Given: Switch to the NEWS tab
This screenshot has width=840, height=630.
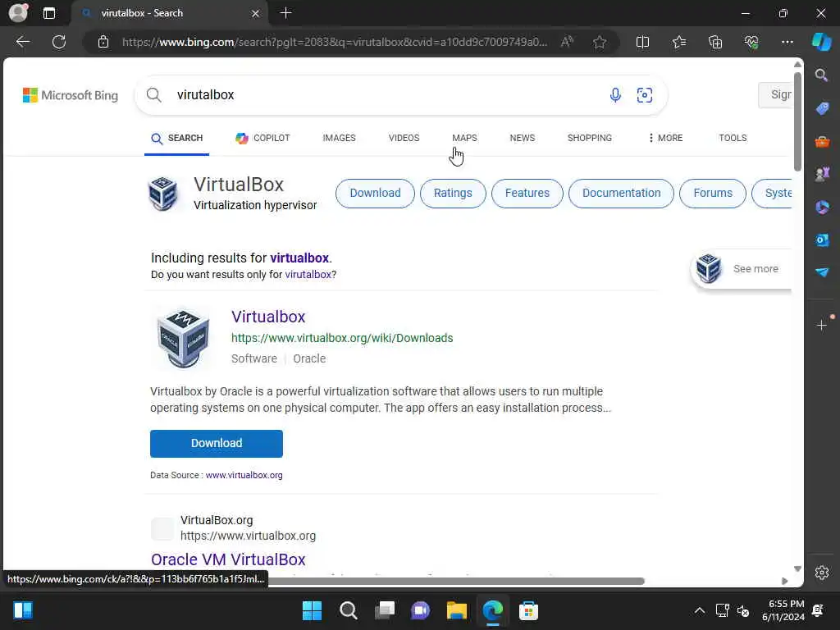Looking at the screenshot, I should tap(523, 138).
